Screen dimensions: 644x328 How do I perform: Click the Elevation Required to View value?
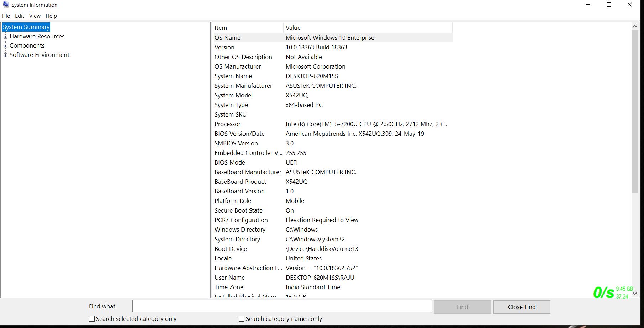[x=322, y=220]
